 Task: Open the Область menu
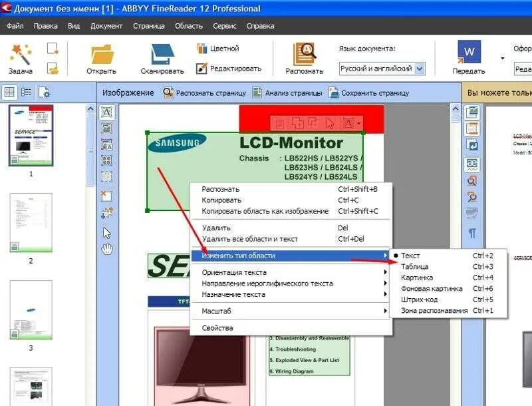189,26
